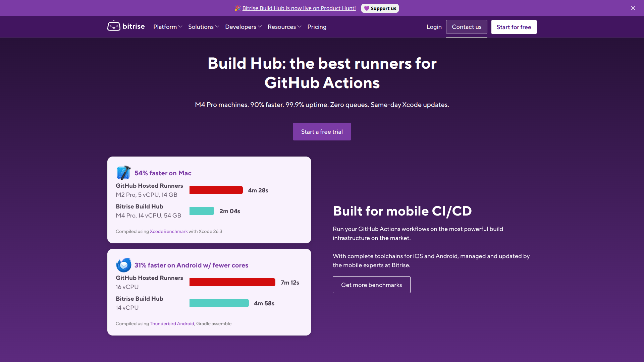Expand the Developers menu chevron
The height and width of the screenshot is (362, 644).
pos(260,26)
